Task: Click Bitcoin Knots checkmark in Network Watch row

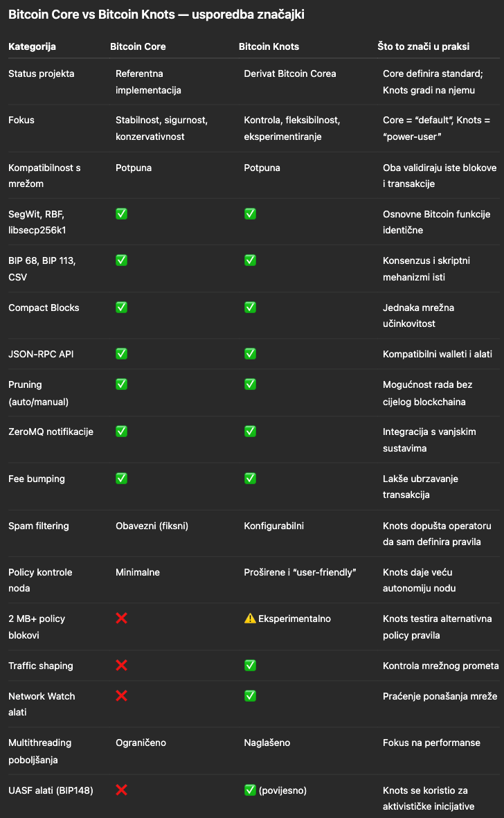Action: click(x=250, y=696)
